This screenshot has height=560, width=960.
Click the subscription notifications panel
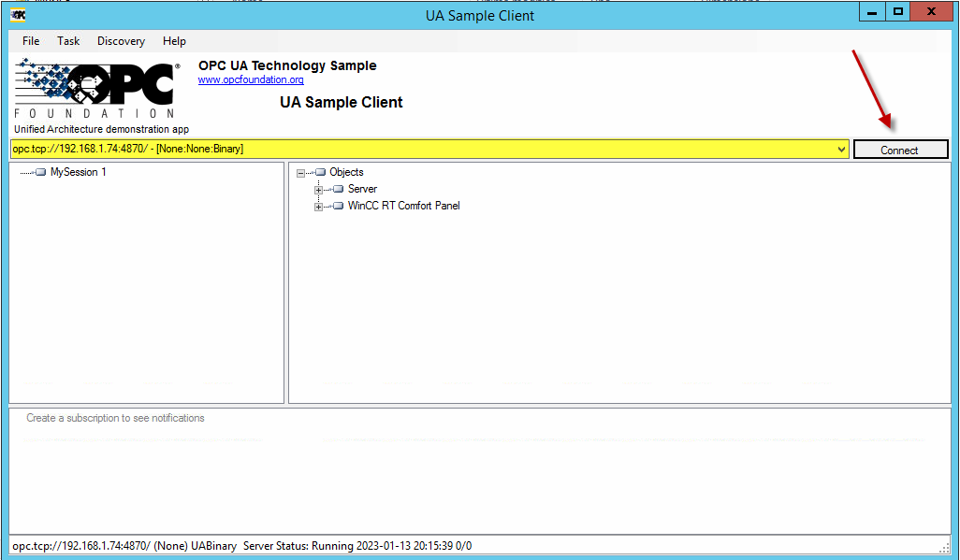[479, 471]
